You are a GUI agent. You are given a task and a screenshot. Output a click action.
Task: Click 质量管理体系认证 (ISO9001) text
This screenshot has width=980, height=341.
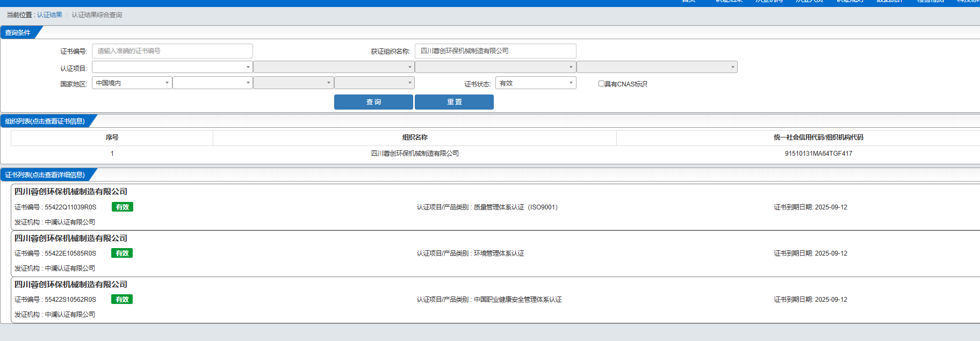click(516, 207)
